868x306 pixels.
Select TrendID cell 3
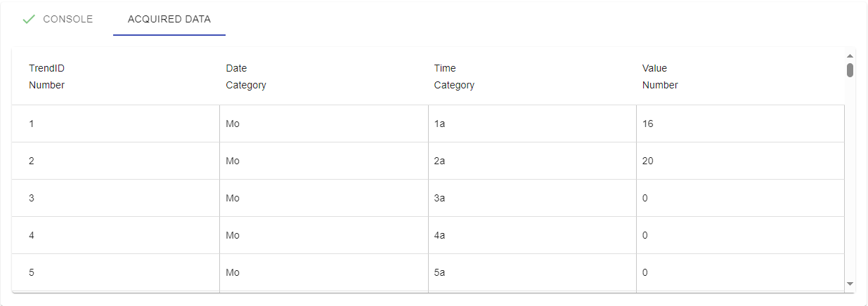(x=116, y=198)
